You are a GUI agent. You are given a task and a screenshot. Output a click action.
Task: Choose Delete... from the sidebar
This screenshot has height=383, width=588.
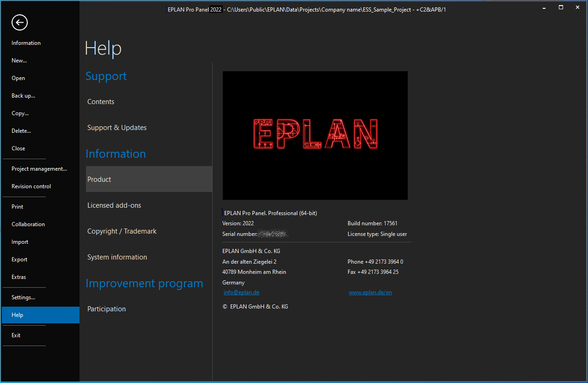click(x=21, y=131)
